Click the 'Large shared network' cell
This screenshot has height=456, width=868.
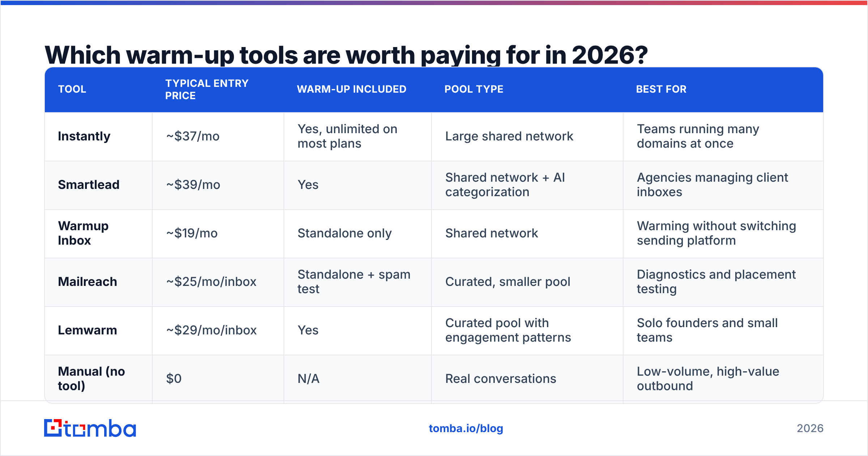click(527, 136)
